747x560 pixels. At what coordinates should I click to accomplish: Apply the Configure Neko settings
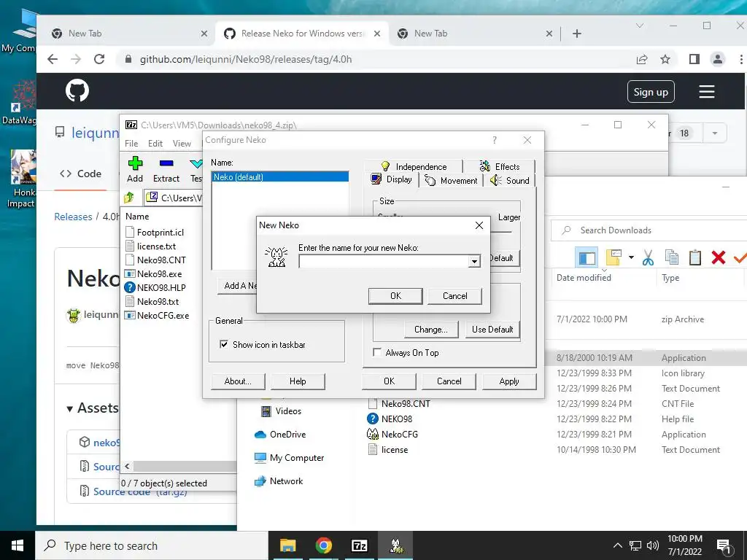point(509,381)
